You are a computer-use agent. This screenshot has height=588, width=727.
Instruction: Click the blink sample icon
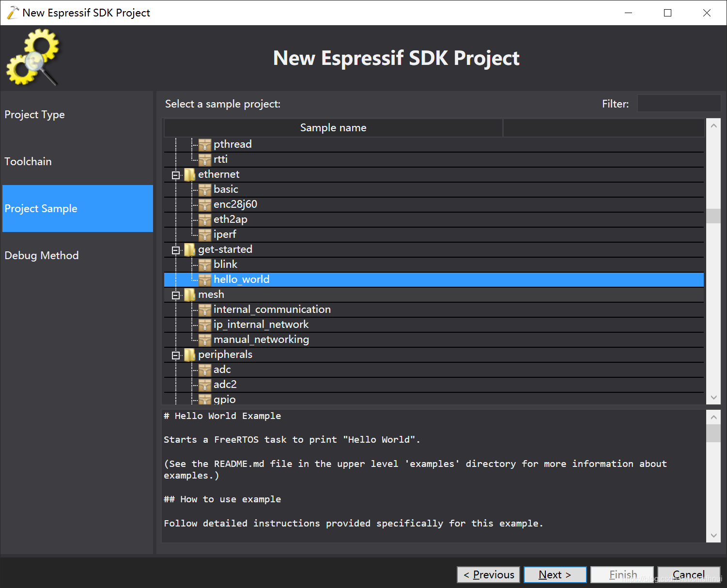click(x=205, y=264)
